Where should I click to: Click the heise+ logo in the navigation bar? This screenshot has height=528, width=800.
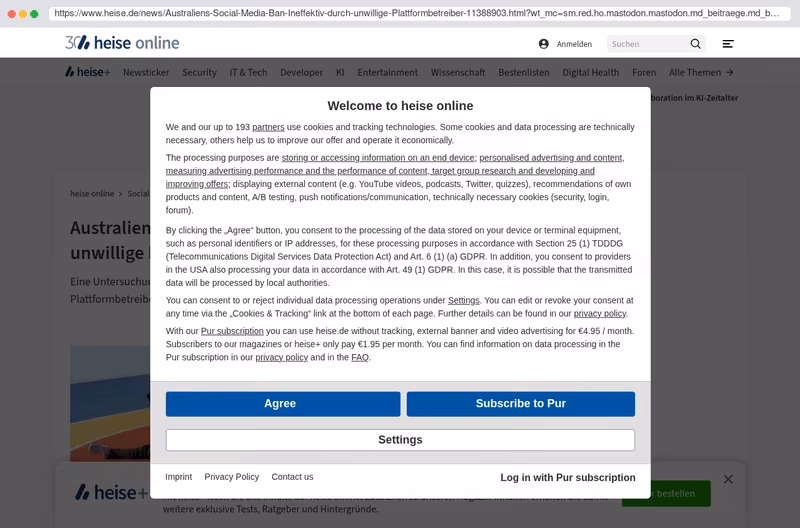88,72
